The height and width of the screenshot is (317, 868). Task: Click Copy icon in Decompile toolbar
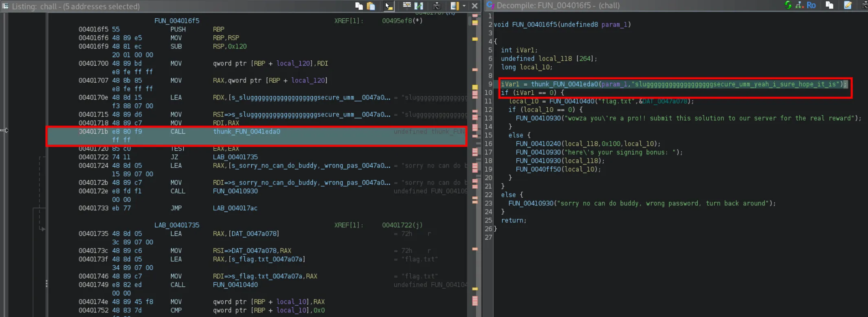pos(829,5)
